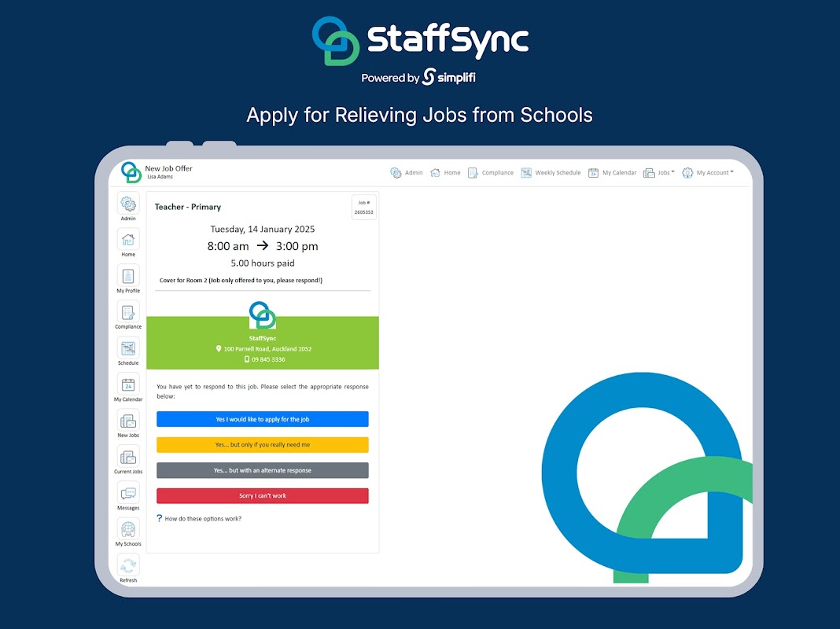Viewport: 840px width, 629px height.
Task: Select Home text in top navigation
Action: pyautogui.click(x=452, y=173)
